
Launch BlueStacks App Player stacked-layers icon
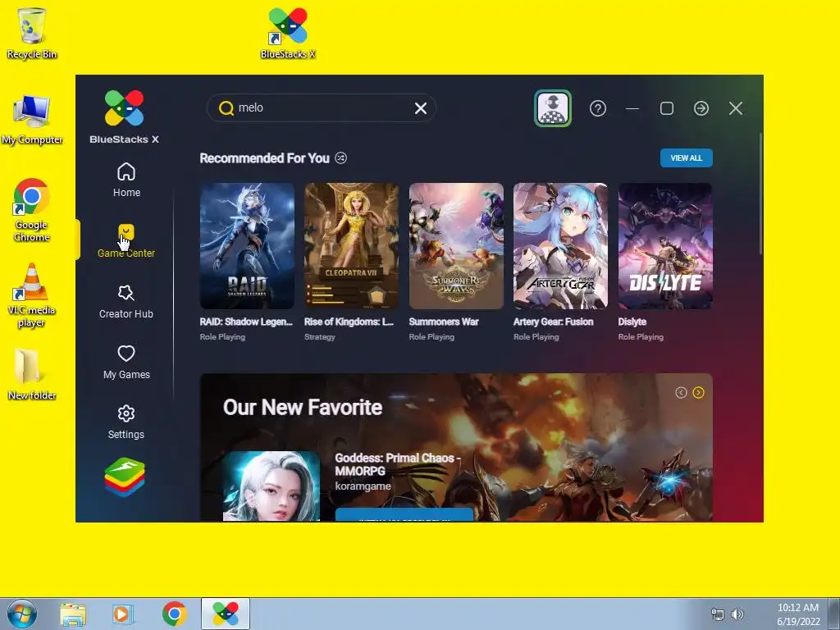[x=125, y=477]
